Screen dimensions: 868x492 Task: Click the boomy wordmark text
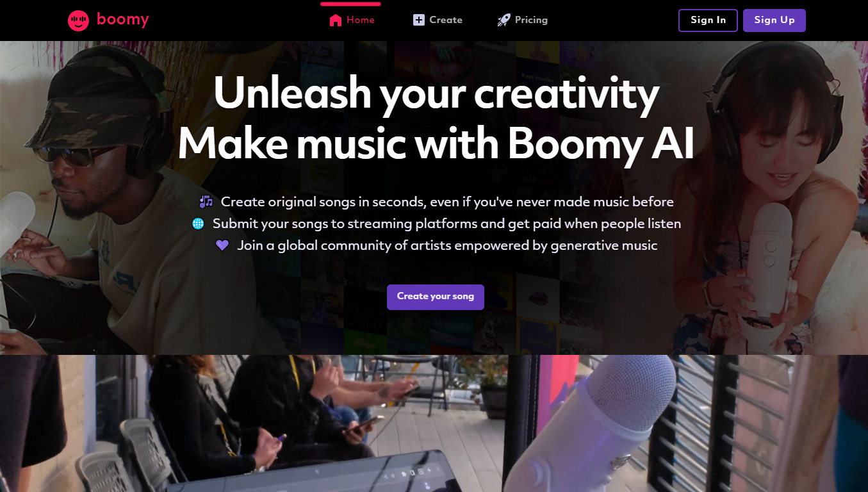pyautogui.click(x=123, y=19)
